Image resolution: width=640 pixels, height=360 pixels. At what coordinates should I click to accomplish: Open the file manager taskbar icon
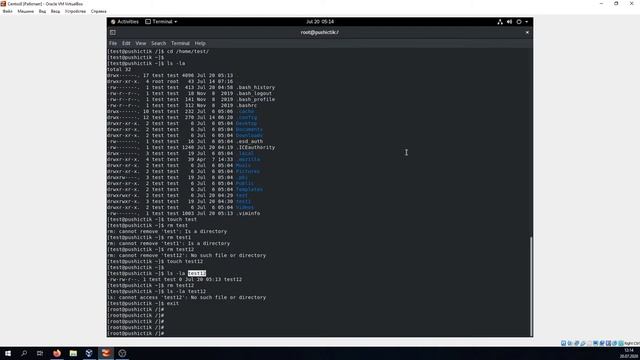pyautogui.click(x=73, y=353)
